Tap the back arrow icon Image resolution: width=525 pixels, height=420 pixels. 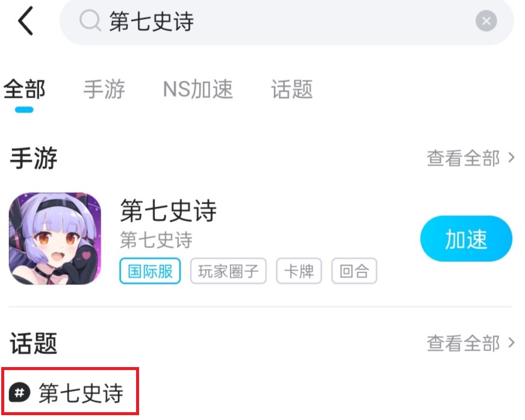click(x=25, y=20)
